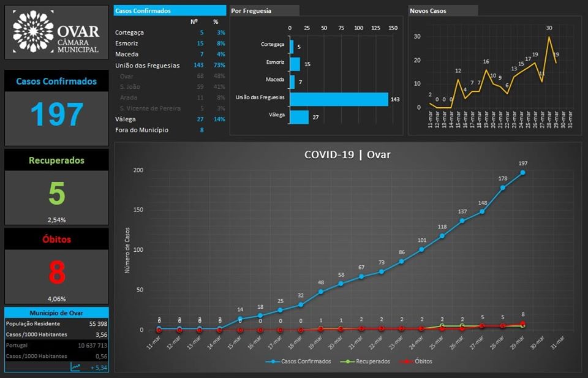Click the Ovar Câmara Municipal logo emblem
Screen dimensions: 588x378
click(x=33, y=31)
